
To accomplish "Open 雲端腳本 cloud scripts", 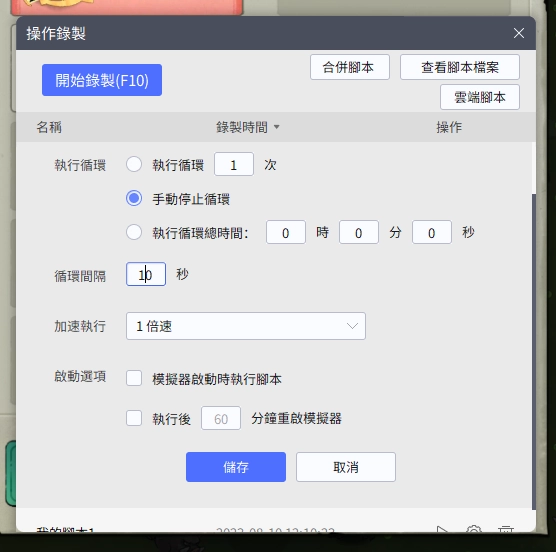I will click(x=480, y=97).
